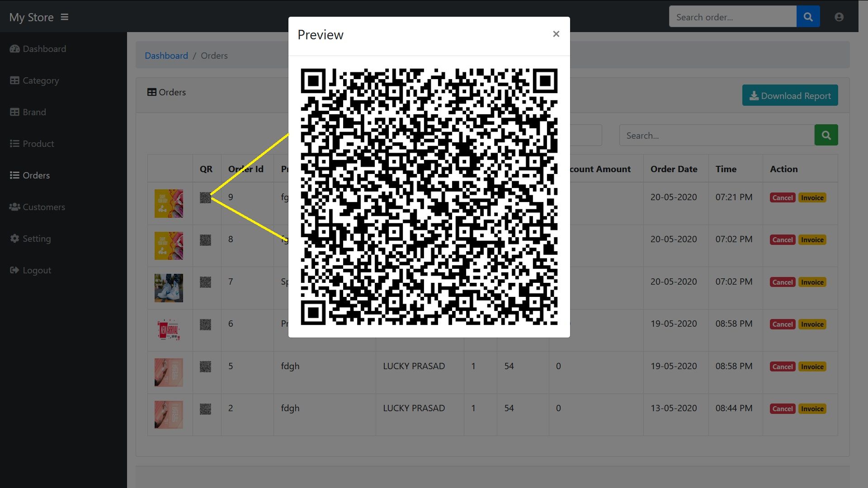Cancel order 7

[783, 282]
